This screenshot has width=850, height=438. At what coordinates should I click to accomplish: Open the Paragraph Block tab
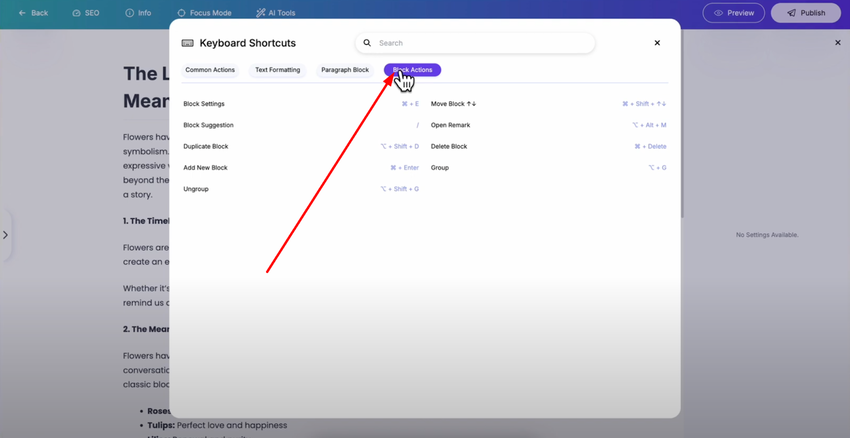click(x=345, y=70)
